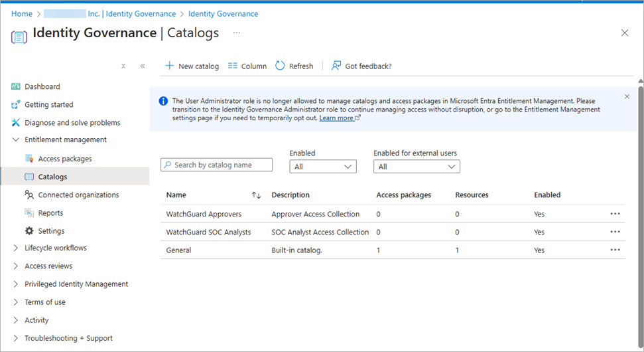
Task: Open Settings gear in Entitlement management
Action: pos(29,231)
